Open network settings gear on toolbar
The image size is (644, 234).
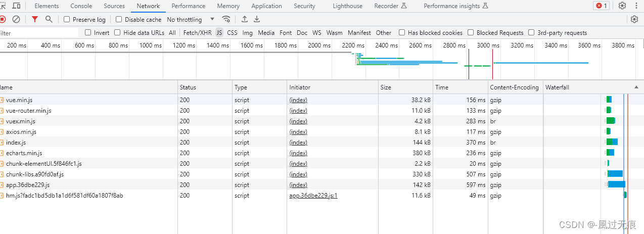[x=634, y=19]
